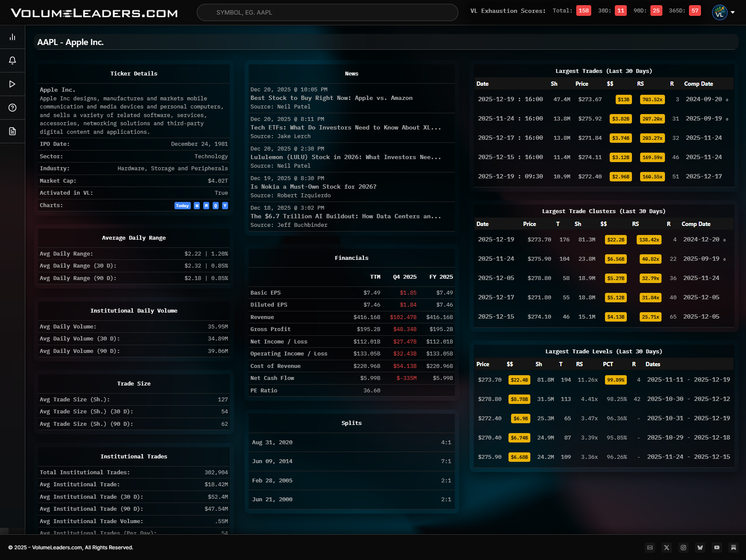Screen dimensions: 746x560
Task: Open the bar chart icon in sidebar
Action: [x=12, y=37]
